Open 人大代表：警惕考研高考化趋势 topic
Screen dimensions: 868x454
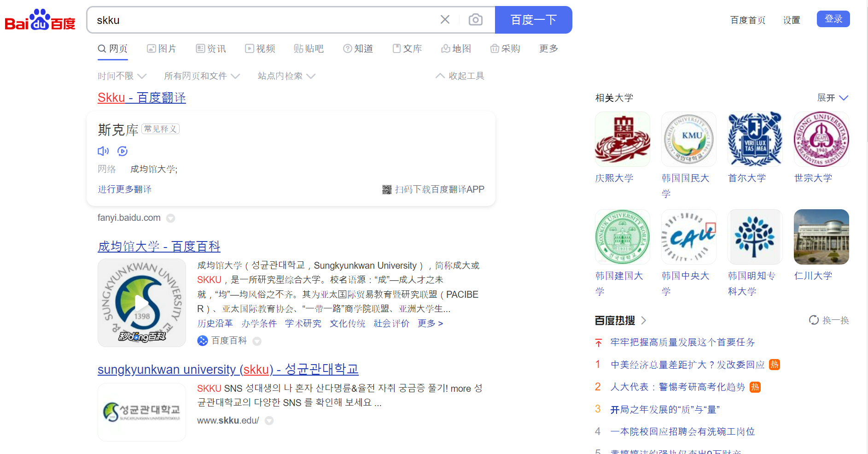coord(678,387)
